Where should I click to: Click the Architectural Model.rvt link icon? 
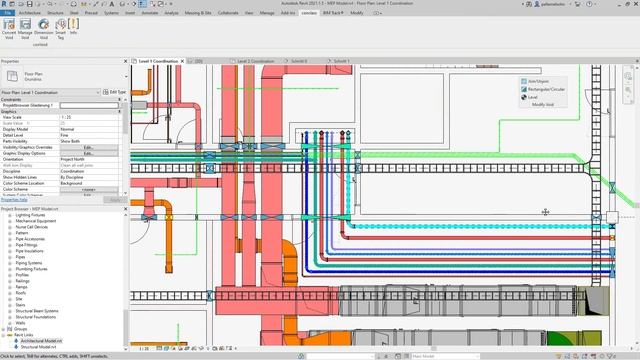(16, 341)
